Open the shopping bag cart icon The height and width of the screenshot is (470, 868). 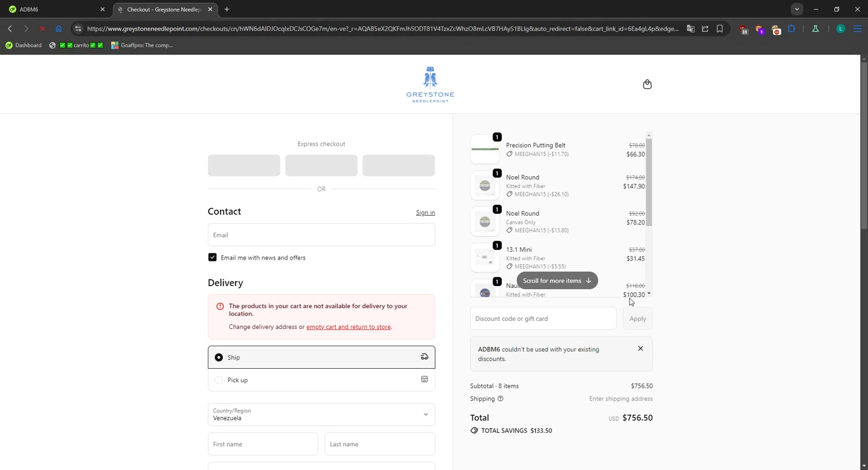tap(647, 84)
